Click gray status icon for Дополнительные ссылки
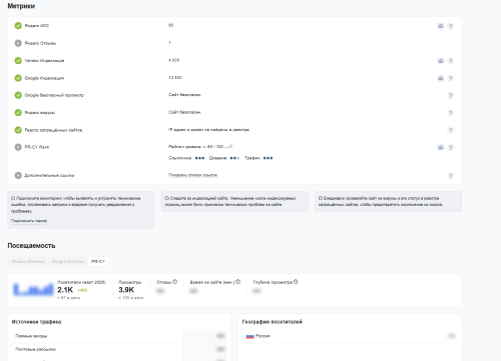 18,175
